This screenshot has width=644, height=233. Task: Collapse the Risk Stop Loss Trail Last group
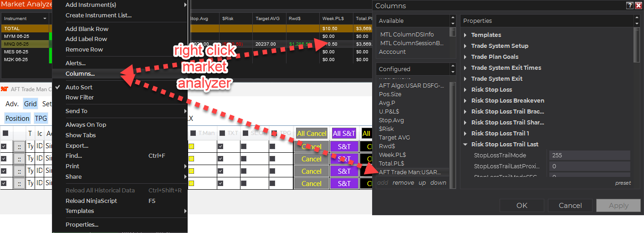(465, 145)
